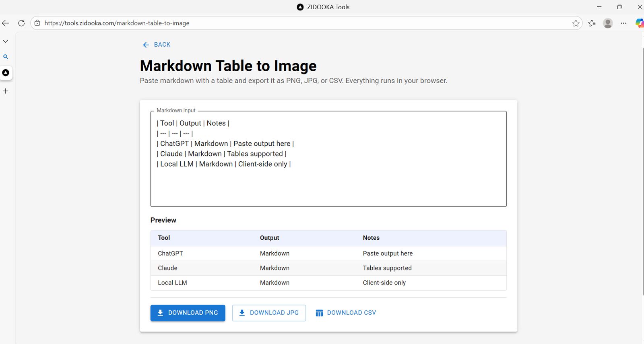Click the 'Markdown Table to Image' heading
Image resolution: width=644 pixels, height=344 pixels.
[228, 66]
